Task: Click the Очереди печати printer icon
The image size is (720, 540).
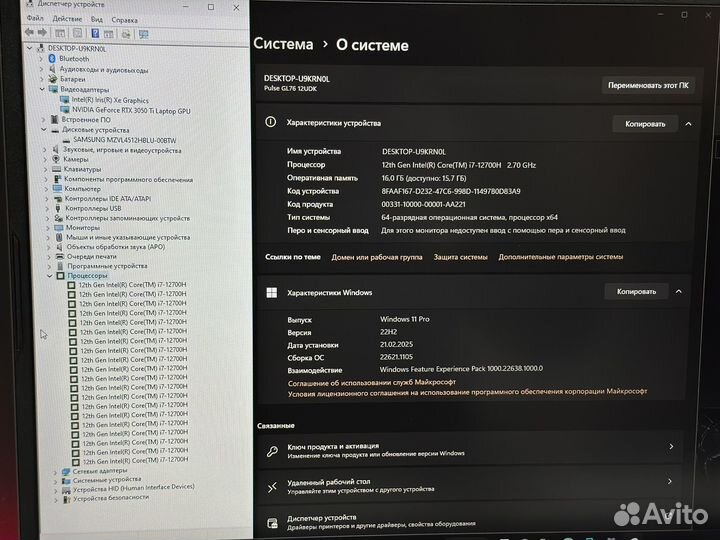Action: click(x=60, y=256)
